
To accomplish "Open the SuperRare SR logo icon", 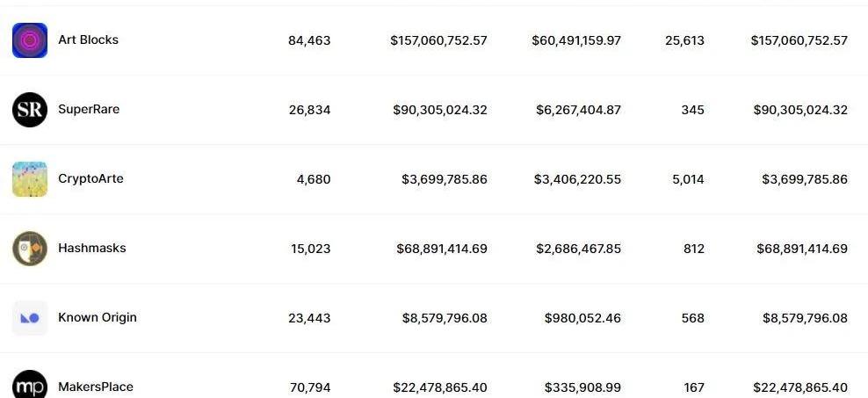I will (x=30, y=110).
